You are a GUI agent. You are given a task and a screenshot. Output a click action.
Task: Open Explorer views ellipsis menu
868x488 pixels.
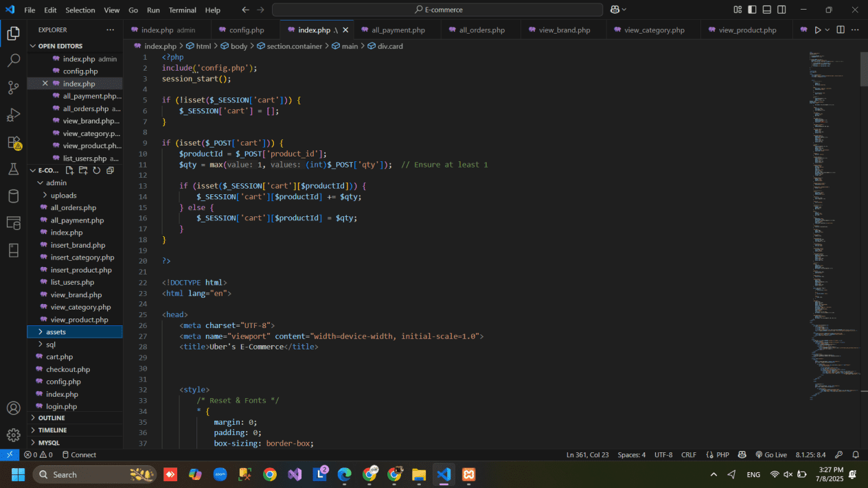pyautogui.click(x=111, y=30)
